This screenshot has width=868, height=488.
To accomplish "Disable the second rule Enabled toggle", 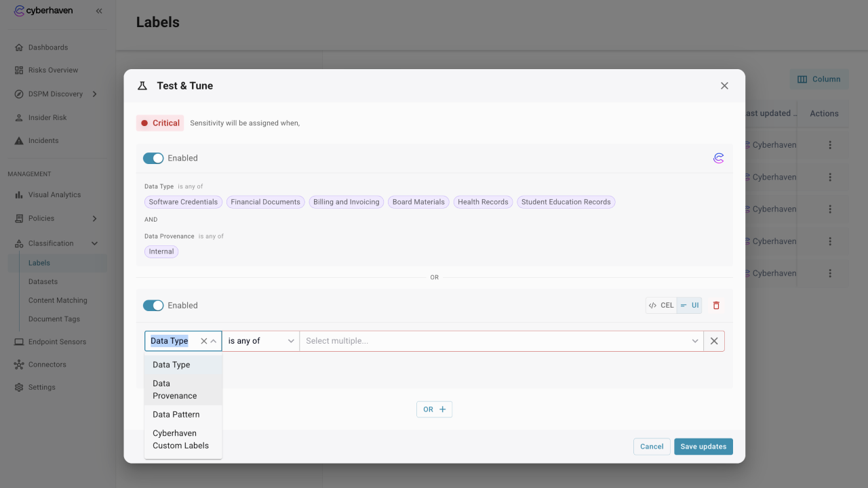I will [x=153, y=306].
